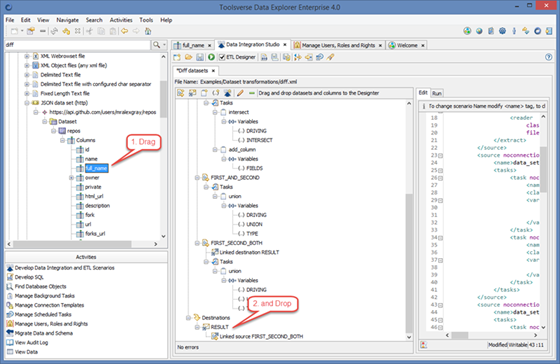Select the html_url column

pos(94,196)
